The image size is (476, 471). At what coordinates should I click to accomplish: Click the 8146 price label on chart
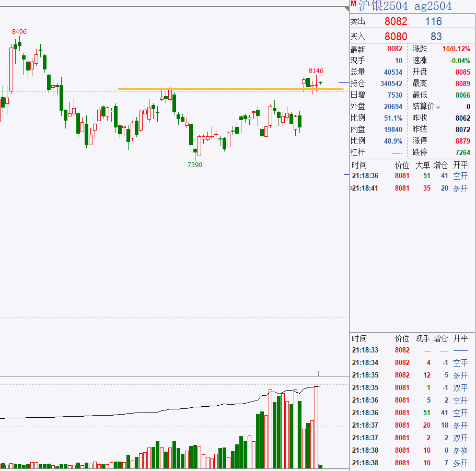pos(316,71)
